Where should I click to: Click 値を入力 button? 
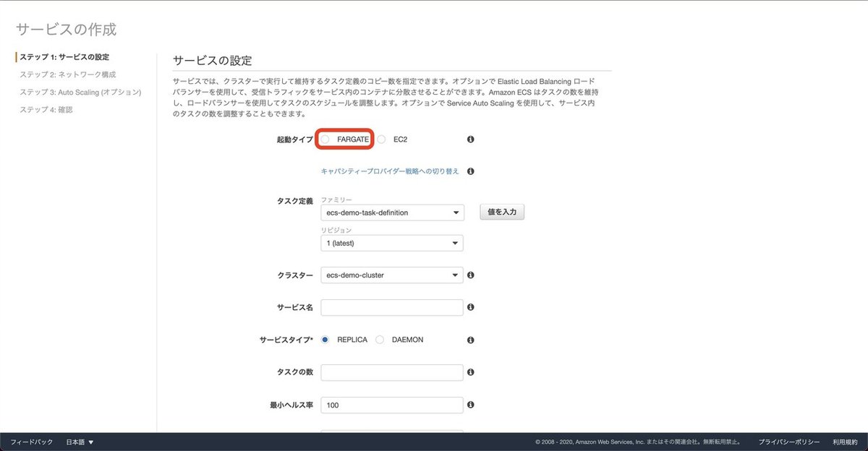(x=502, y=212)
